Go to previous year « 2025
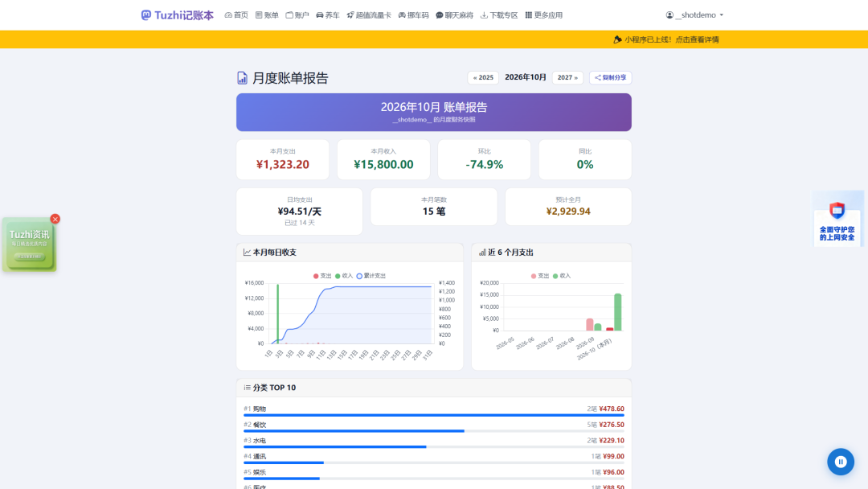 [483, 77]
